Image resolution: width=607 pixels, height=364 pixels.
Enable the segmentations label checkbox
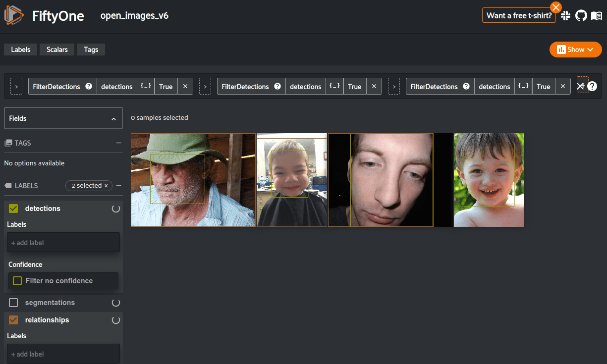(x=13, y=303)
